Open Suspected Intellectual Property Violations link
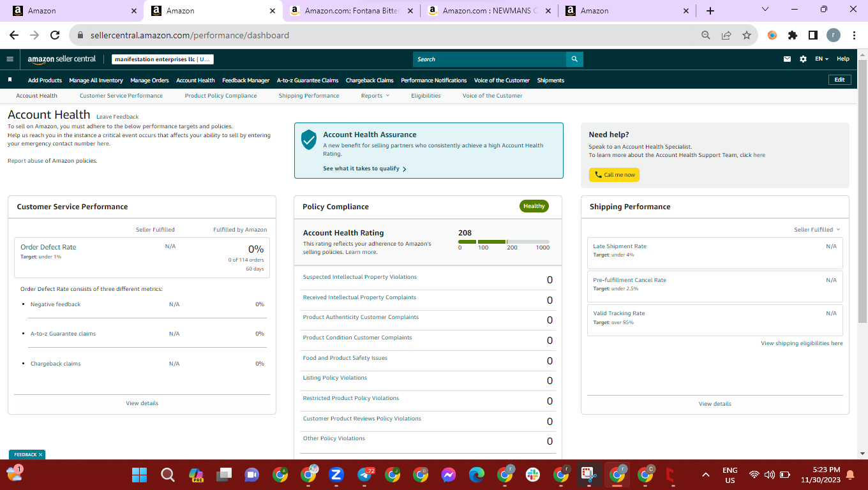868x490 pixels. click(359, 277)
